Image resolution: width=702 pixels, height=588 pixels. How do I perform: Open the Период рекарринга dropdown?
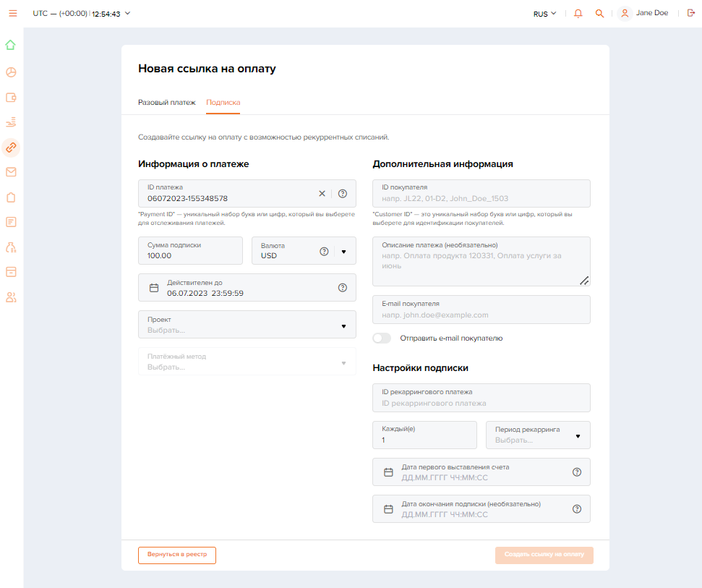pos(538,435)
